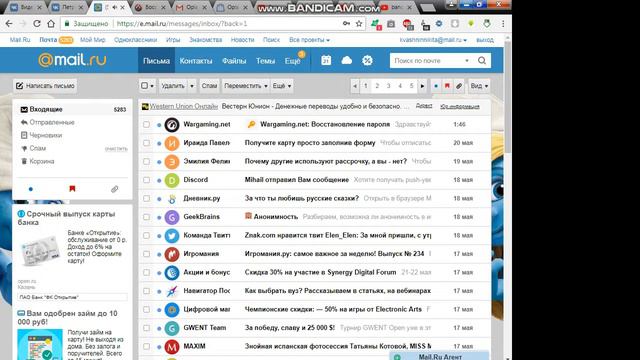Bookmark this page with star icon
The height and width of the screenshot is (360, 640).
[x=359, y=24]
